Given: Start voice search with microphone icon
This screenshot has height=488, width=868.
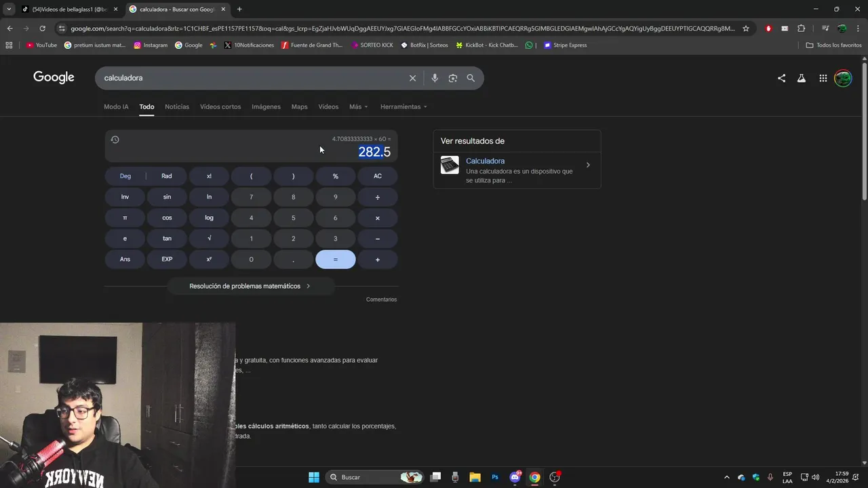Looking at the screenshot, I should [x=435, y=78].
